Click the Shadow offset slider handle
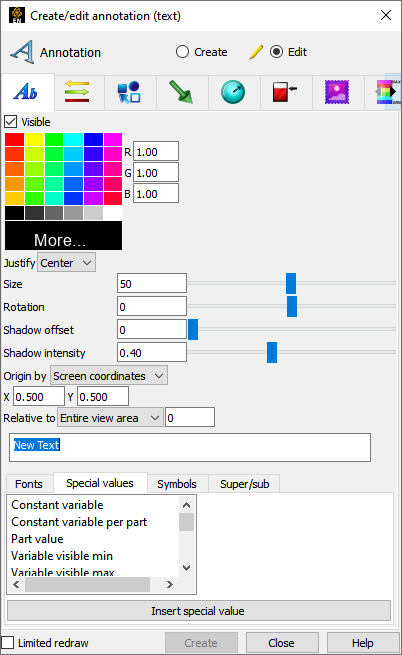Image resolution: width=402 pixels, height=655 pixels. tap(193, 330)
